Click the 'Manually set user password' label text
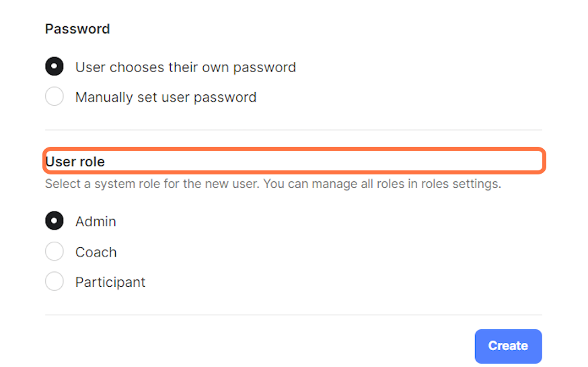 pyautogui.click(x=166, y=97)
